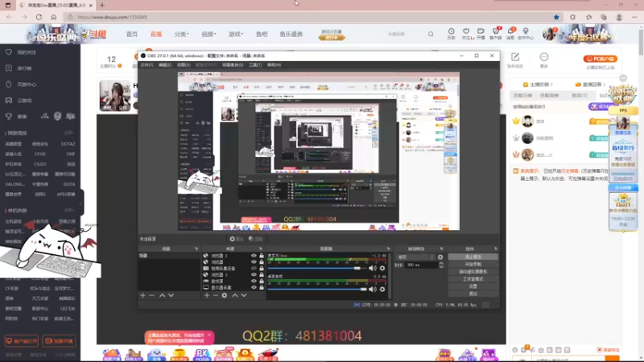The width and height of the screenshot is (644, 362).
Task: Add a new source in OBS Sources panel
Action: coord(207,295)
